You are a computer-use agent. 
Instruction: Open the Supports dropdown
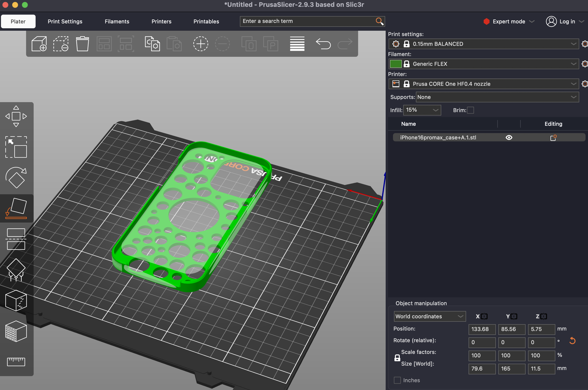pyautogui.click(x=497, y=97)
